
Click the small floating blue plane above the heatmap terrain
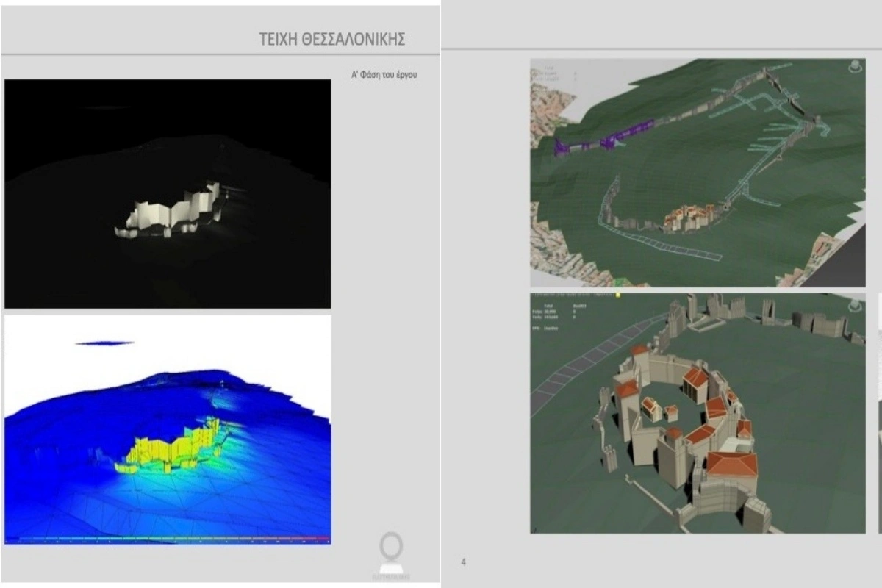point(104,343)
